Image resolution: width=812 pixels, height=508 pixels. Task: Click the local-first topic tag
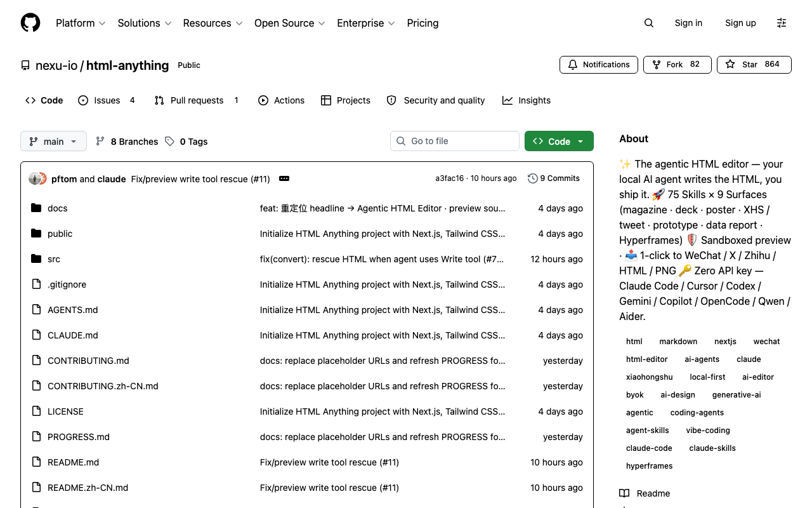click(x=707, y=377)
